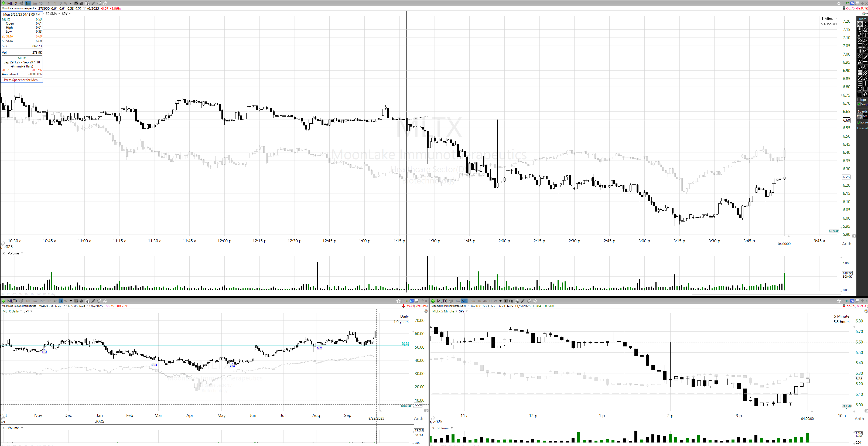
Task: Enable the Rpt checkbox
Action: (859, 100)
